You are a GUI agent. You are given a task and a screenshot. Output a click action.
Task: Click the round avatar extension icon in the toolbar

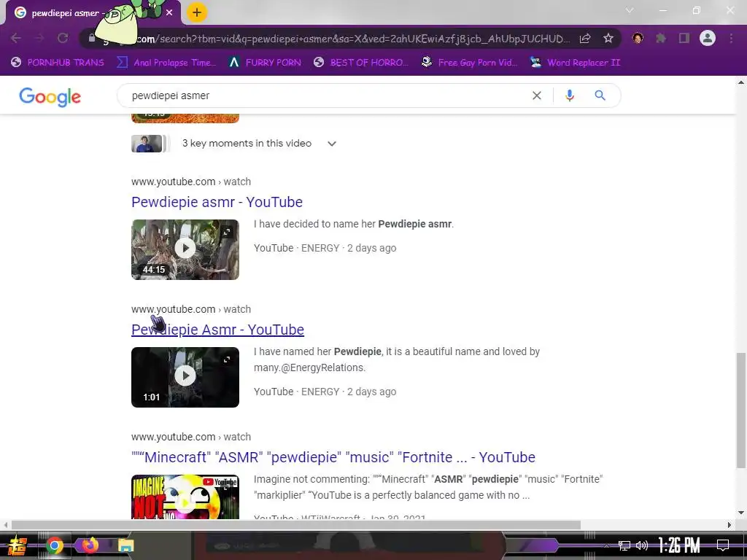click(x=638, y=38)
